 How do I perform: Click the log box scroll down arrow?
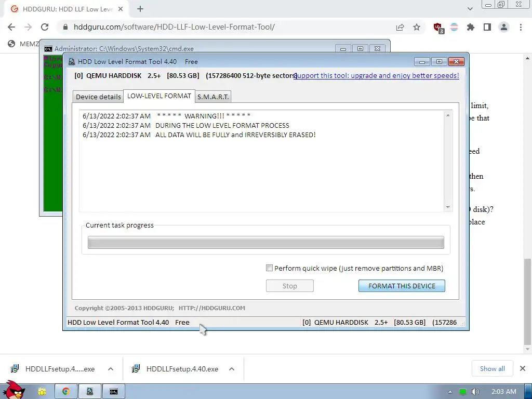pos(448,207)
